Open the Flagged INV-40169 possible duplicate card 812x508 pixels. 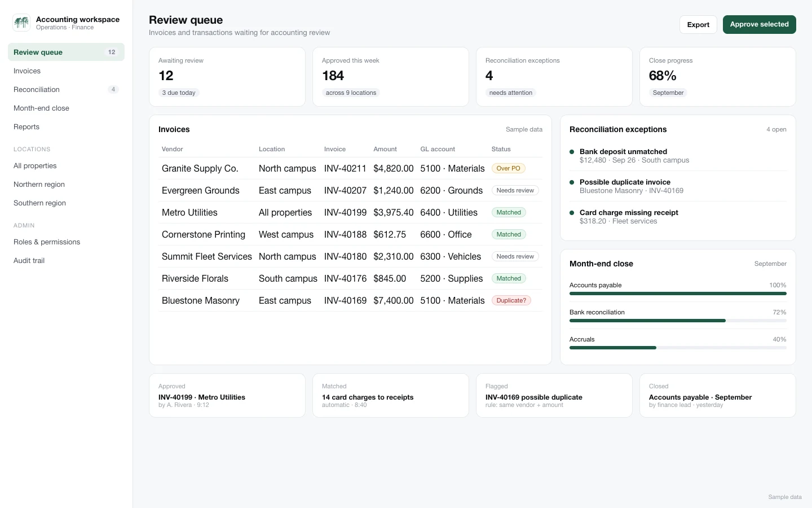point(554,396)
